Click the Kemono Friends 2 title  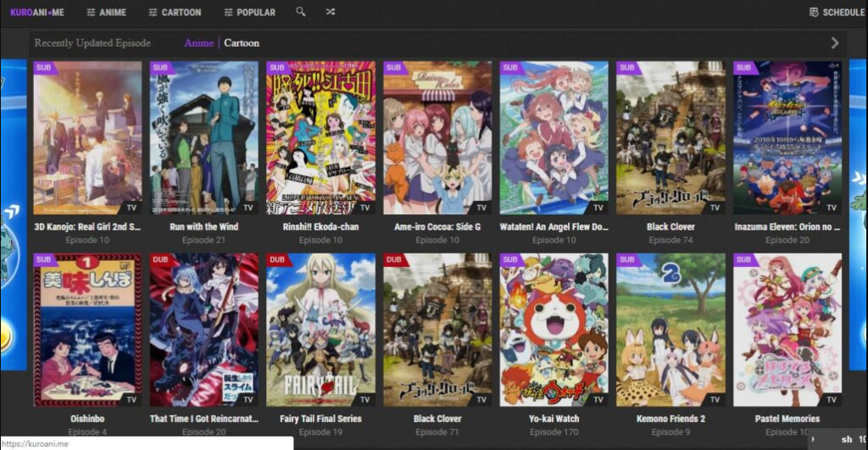(670, 419)
